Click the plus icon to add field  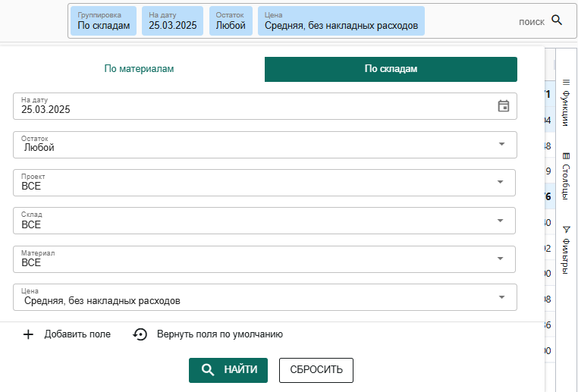click(x=28, y=334)
